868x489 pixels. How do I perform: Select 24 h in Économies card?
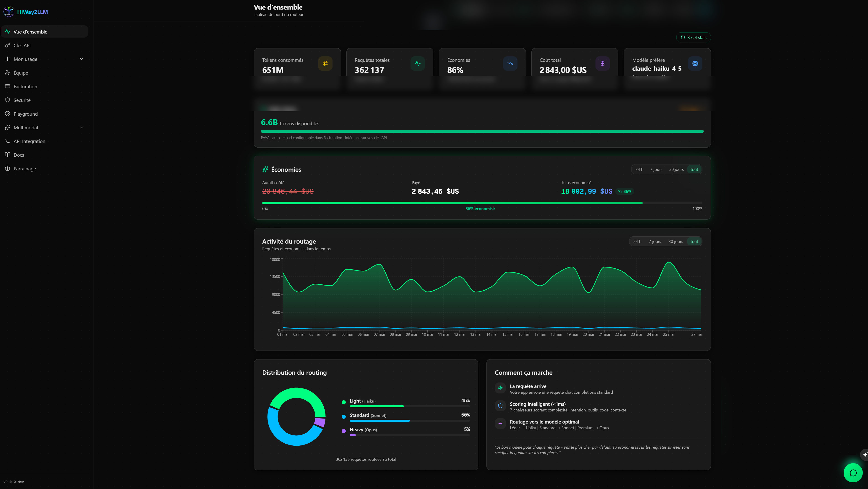(639, 169)
